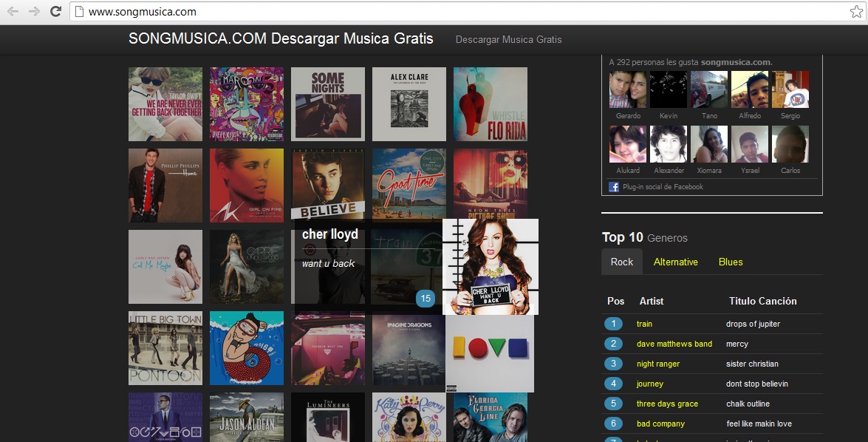
Task: Switch to the Rock genre tab
Action: 622,262
